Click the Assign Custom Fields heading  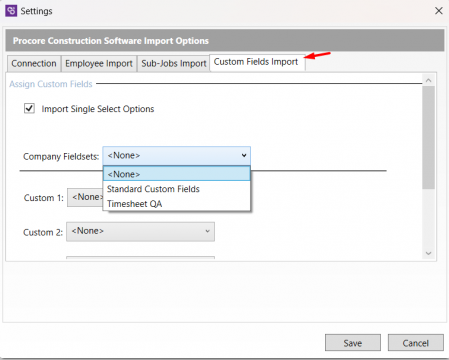pos(51,84)
